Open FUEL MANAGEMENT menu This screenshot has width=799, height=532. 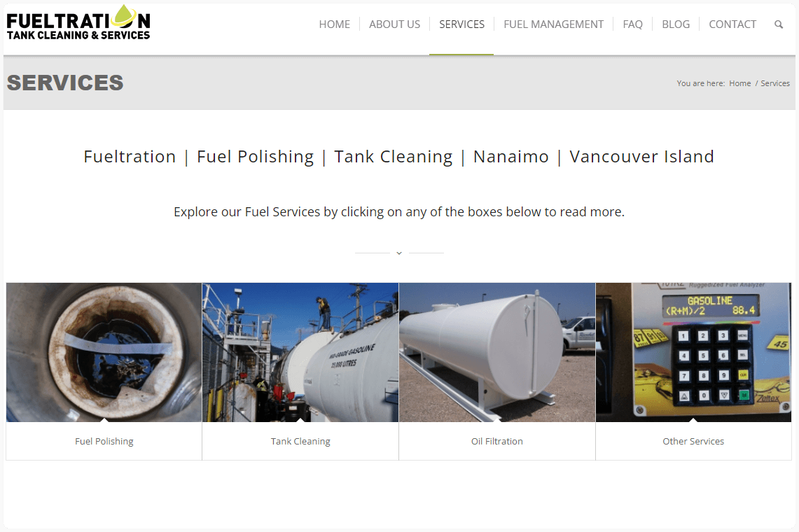point(553,24)
